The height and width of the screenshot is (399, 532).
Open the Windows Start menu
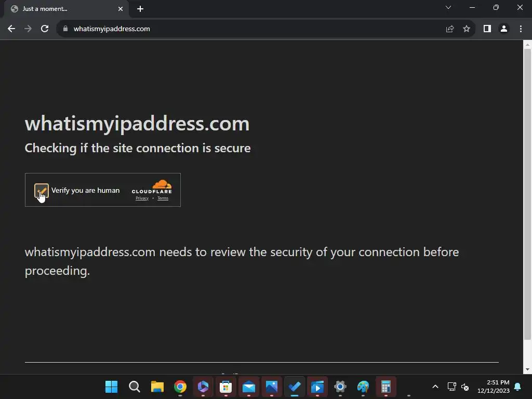(111, 387)
